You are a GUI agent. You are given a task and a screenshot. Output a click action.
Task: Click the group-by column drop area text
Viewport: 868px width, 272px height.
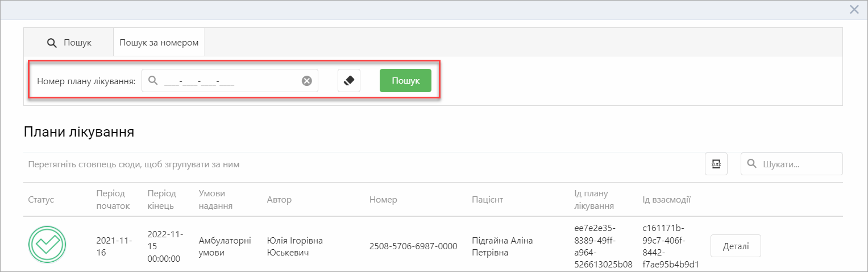coord(134,164)
